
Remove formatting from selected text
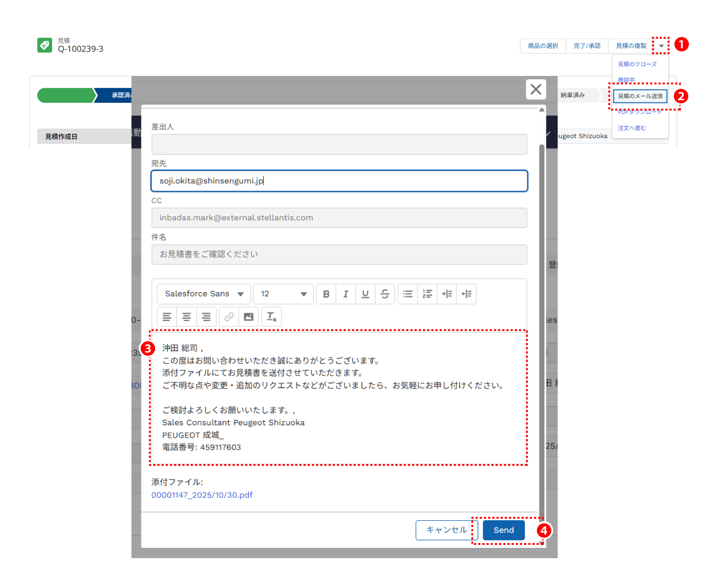pyautogui.click(x=271, y=317)
